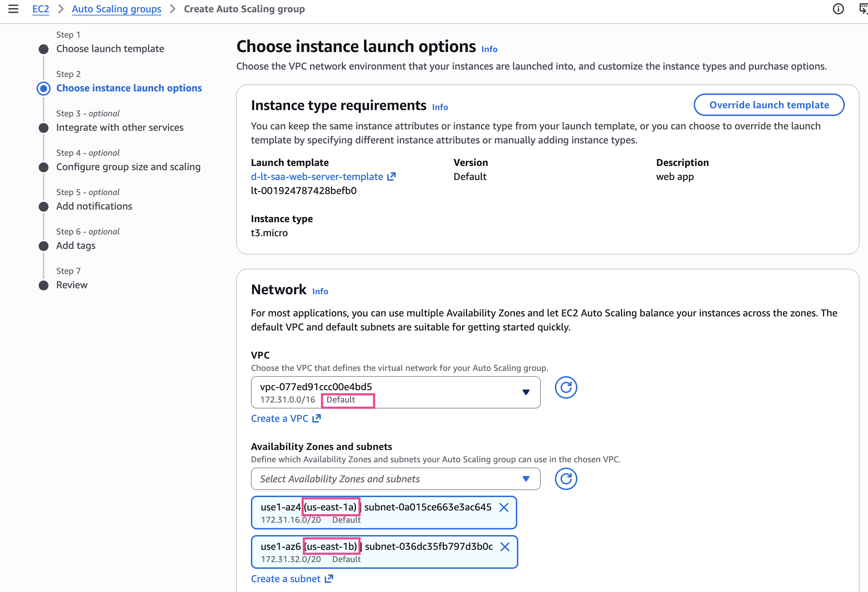The width and height of the screenshot is (868, 592).
Task: Open EC2 breadcrumb link
Action: pyautogui.click(x=40, y=9)
